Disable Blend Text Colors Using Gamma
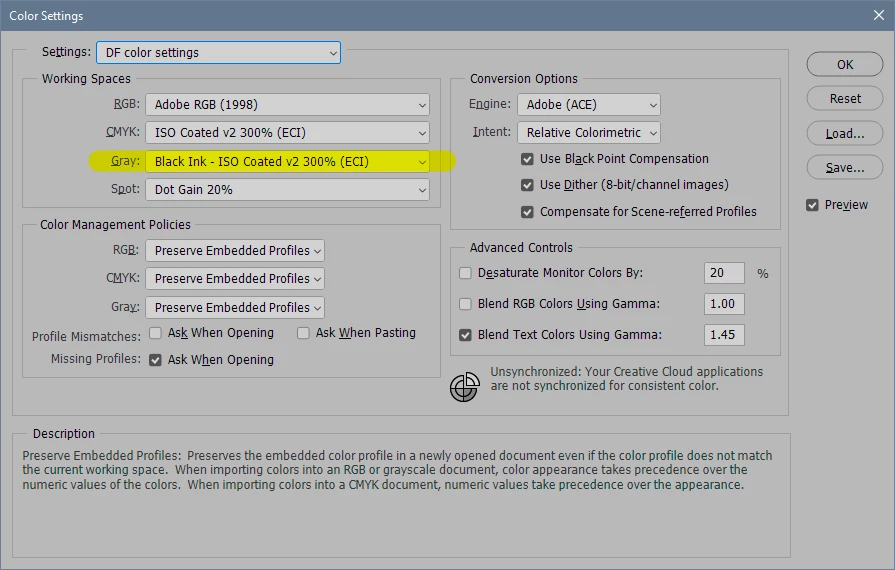This screenshot has height=570, width=895. click(466, 335)
